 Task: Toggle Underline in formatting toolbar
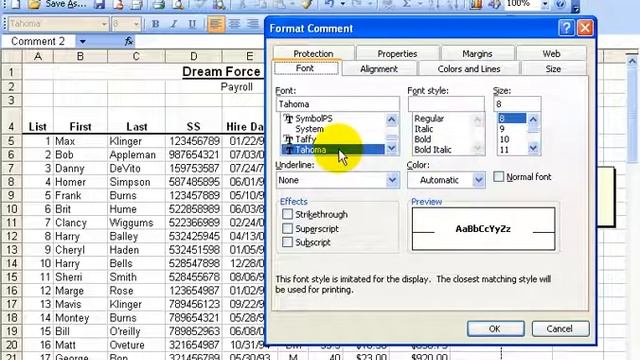point(192,24)
